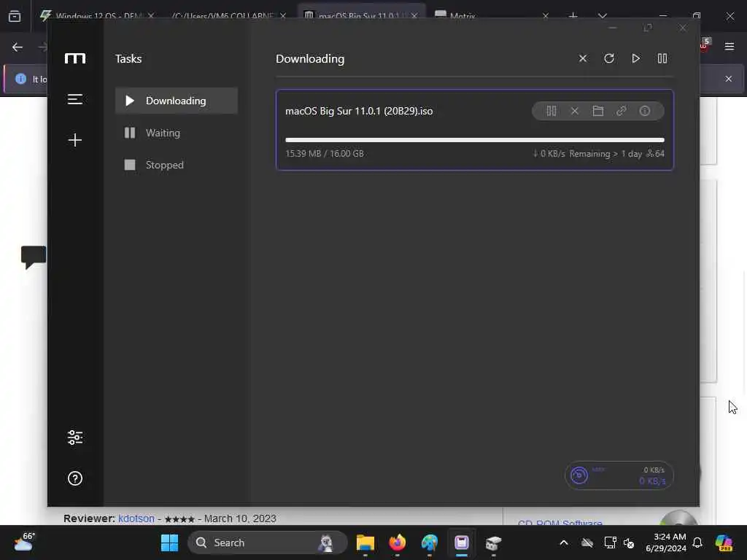Click the Motrix logo in the sidebar

point(75,58)
